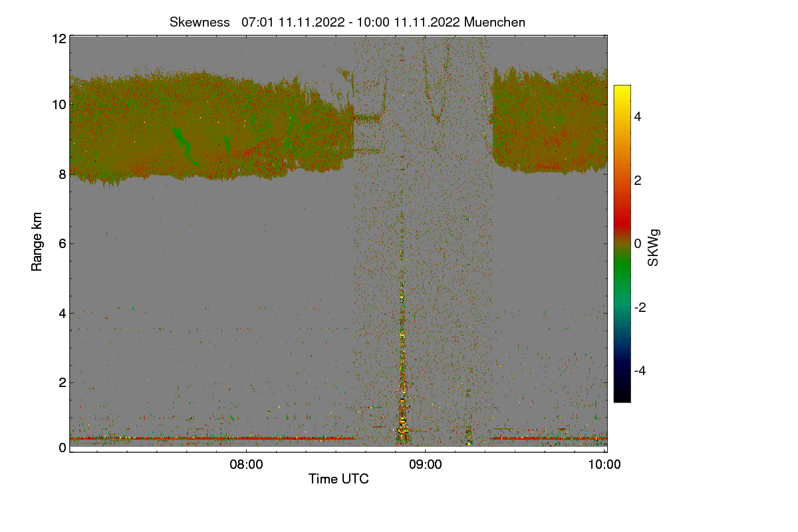
Task: Click the 08:00 time axis label
Action: pos(246,465)
